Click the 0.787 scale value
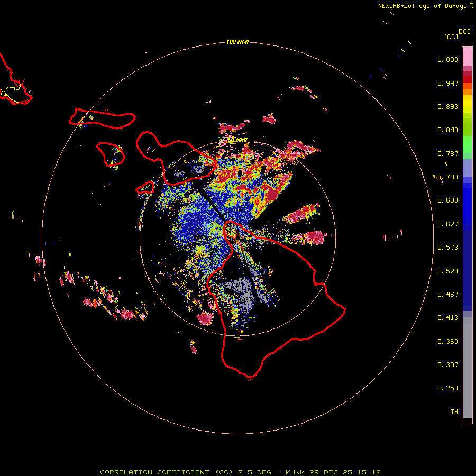 pyautogui.click(x=448, y=153)
